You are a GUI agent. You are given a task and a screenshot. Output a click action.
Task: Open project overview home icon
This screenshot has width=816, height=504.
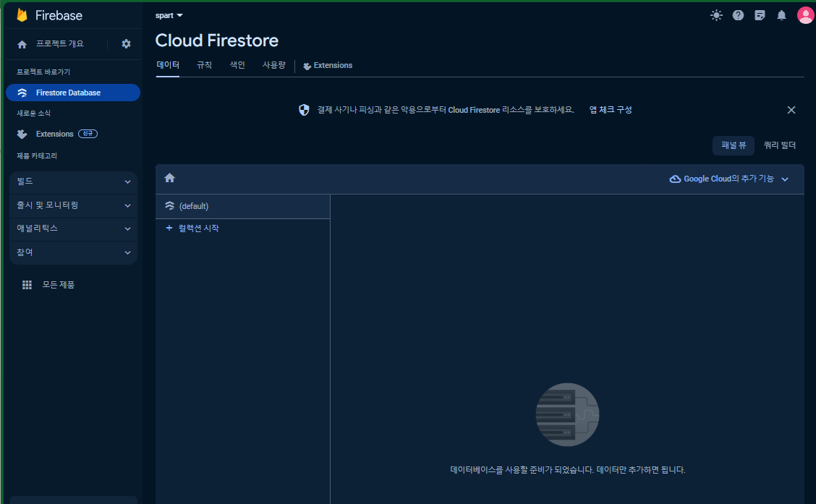click(x=22, y=44)
